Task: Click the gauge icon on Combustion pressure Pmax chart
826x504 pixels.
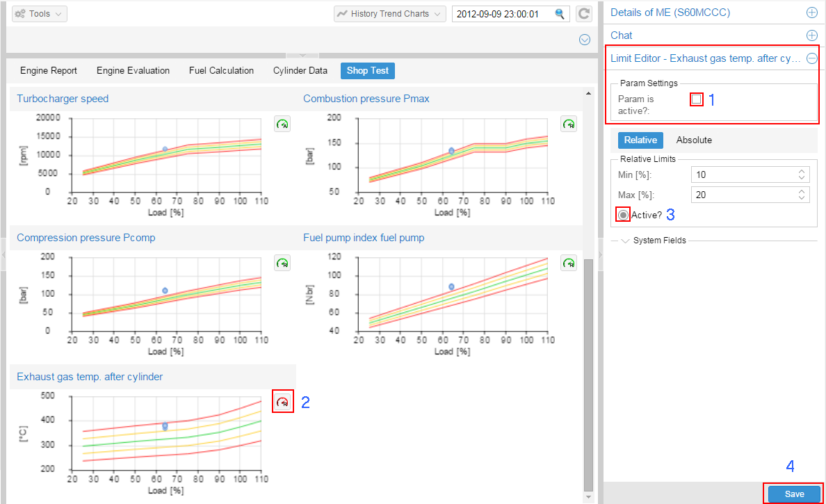Action: [x=568, y=124]
